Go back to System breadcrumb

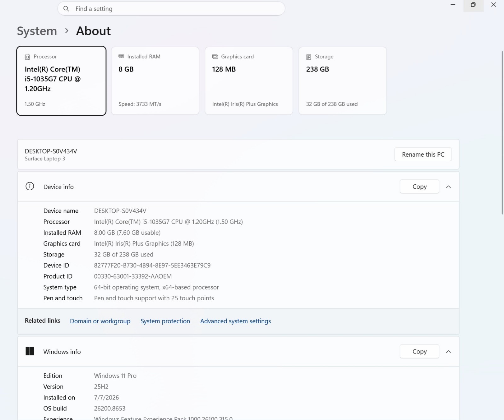[x=37, y=31]
